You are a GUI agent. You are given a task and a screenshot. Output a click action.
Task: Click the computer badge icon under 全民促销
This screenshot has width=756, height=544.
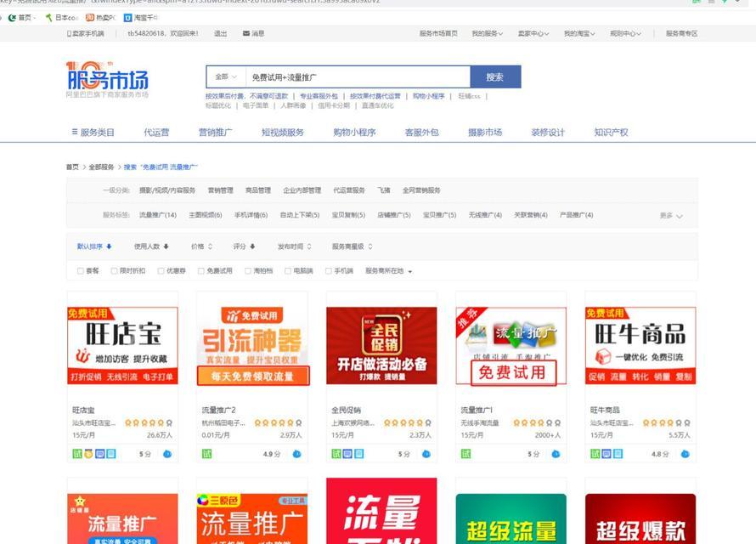347,454
